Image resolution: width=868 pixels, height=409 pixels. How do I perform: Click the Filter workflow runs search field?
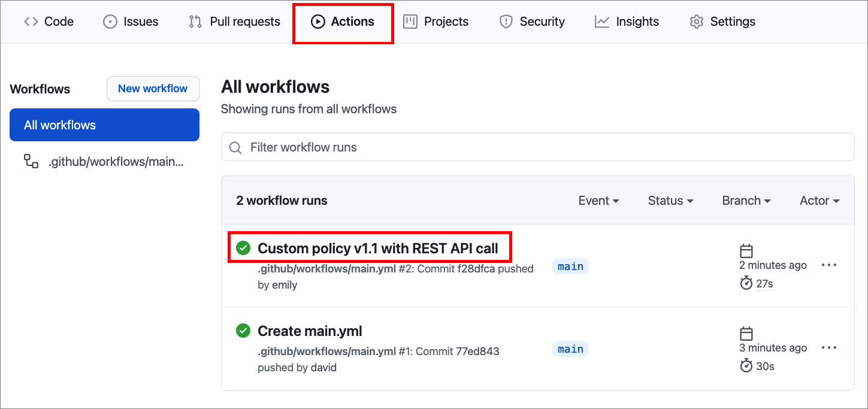pos(537,147)
